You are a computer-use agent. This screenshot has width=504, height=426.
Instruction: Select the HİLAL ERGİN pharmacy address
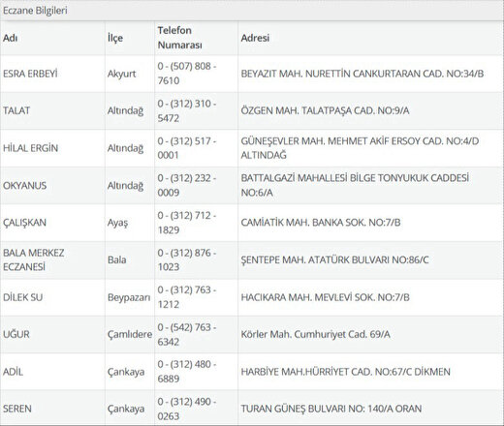click(360, 148)
